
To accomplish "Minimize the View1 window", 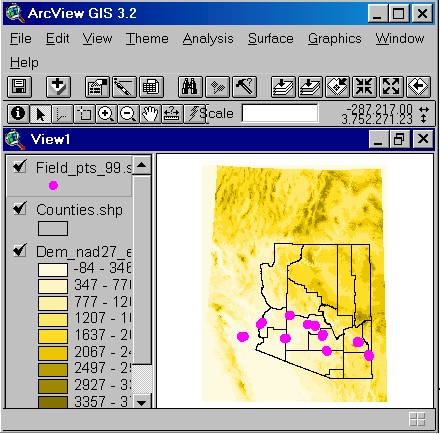I will [x=378, y=139].
